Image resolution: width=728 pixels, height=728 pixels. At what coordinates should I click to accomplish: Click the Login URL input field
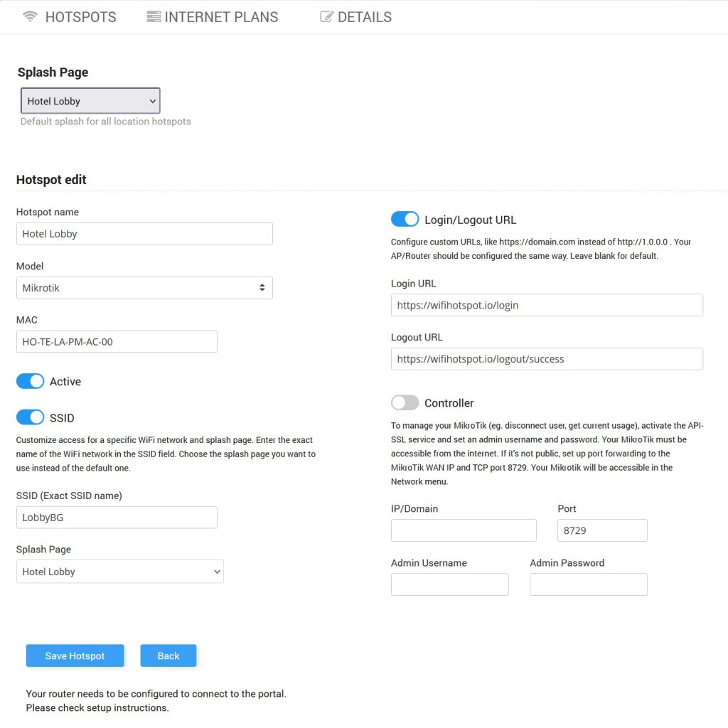click(547, 305)
